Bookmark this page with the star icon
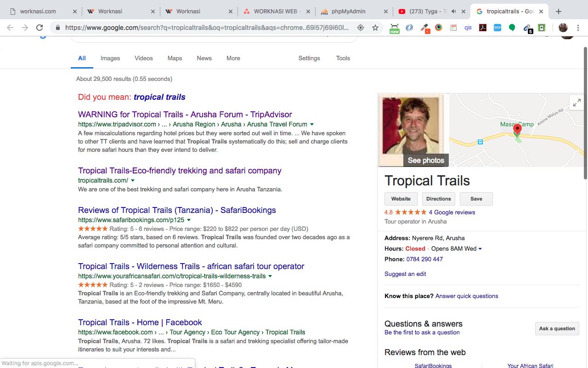 375,28
